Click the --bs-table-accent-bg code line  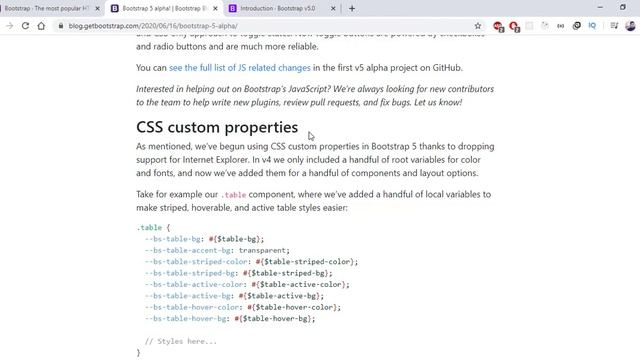click(217, 250)
